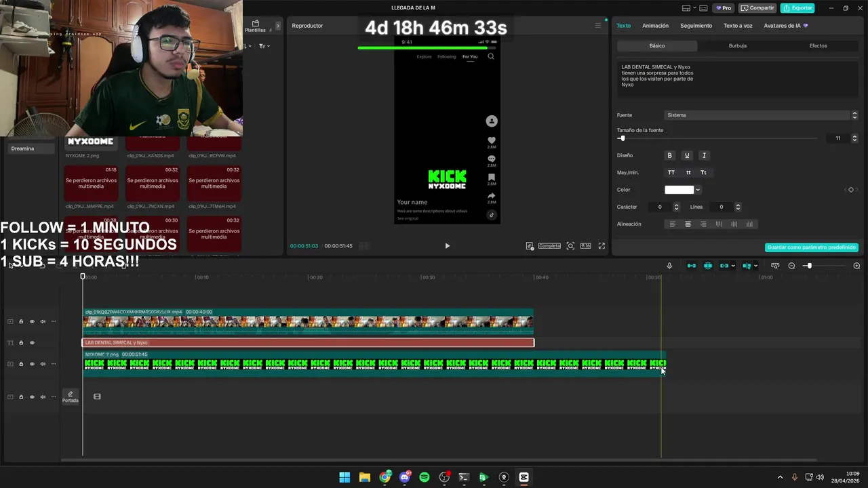Set text to all uppercase TT
Screen dimensions: 868x488
coord(671,173)
